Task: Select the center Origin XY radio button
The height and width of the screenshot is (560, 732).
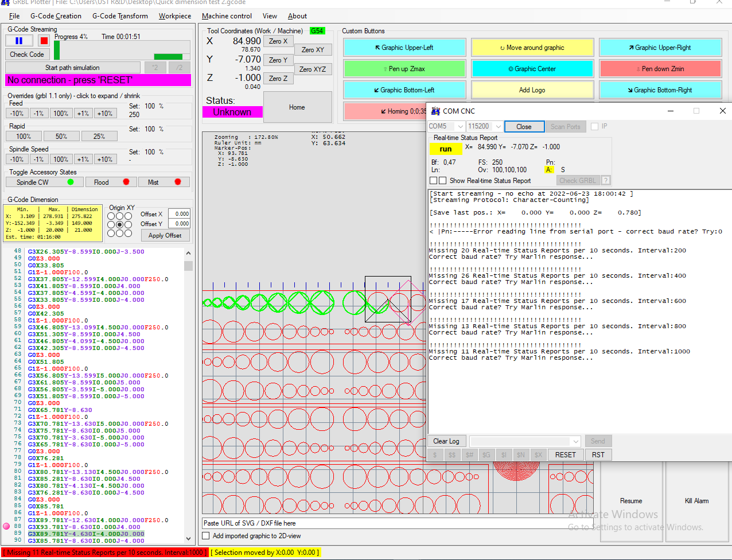Action: [119, 224]
